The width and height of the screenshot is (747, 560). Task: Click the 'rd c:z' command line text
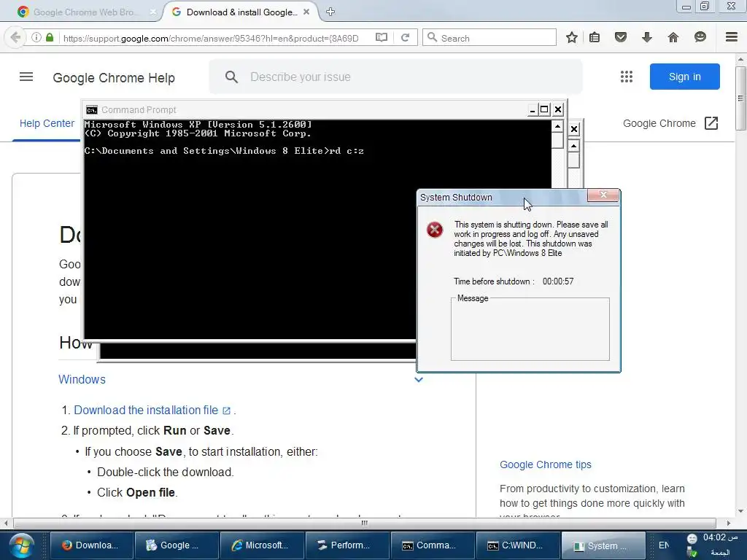[347, 151]
